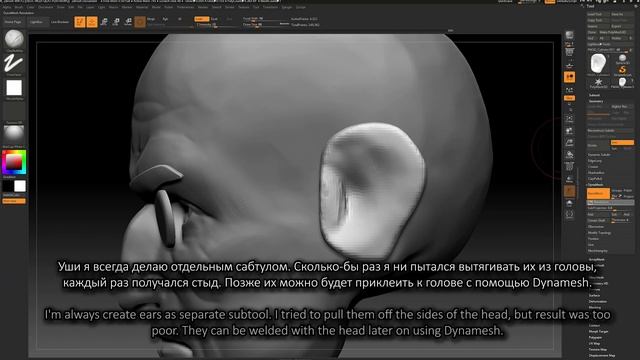The width and height of the screenshot is (640, 360).
Task: Toggle Transp transparency mode
Action: pos(569,179)
